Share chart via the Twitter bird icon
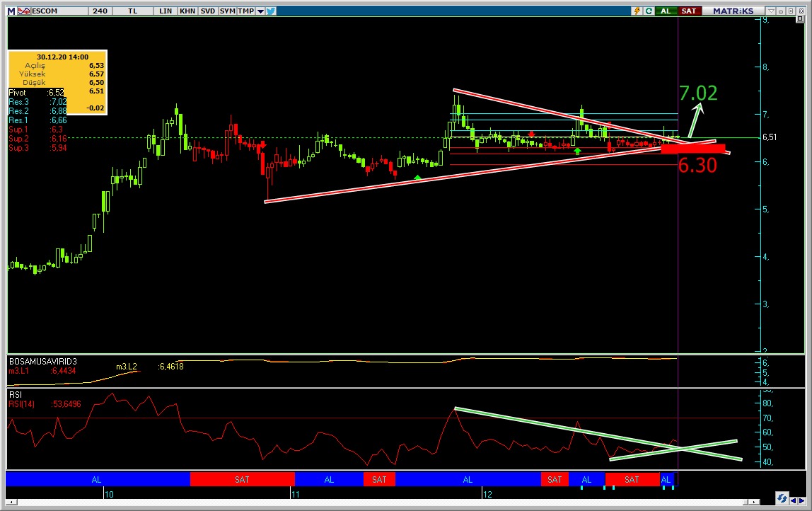812x511 pixels. click(x=270, y=11)
